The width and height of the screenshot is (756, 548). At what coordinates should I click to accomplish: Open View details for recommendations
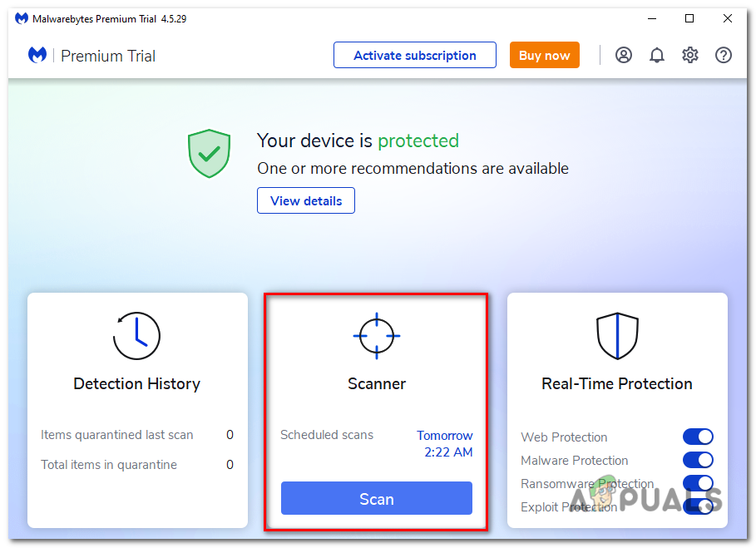pyautogui.click(x=305, y=200)
